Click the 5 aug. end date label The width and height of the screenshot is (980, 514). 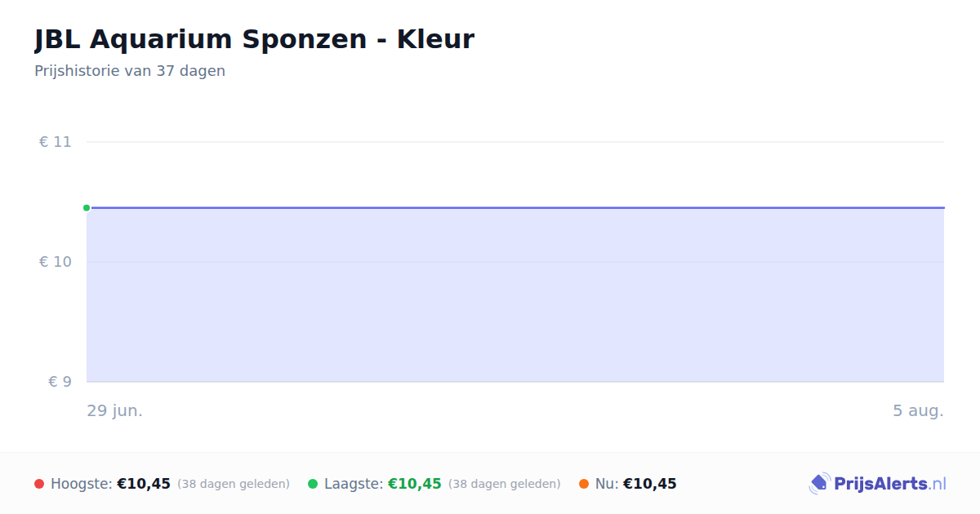pyautogui.click(x=918, y=410)
